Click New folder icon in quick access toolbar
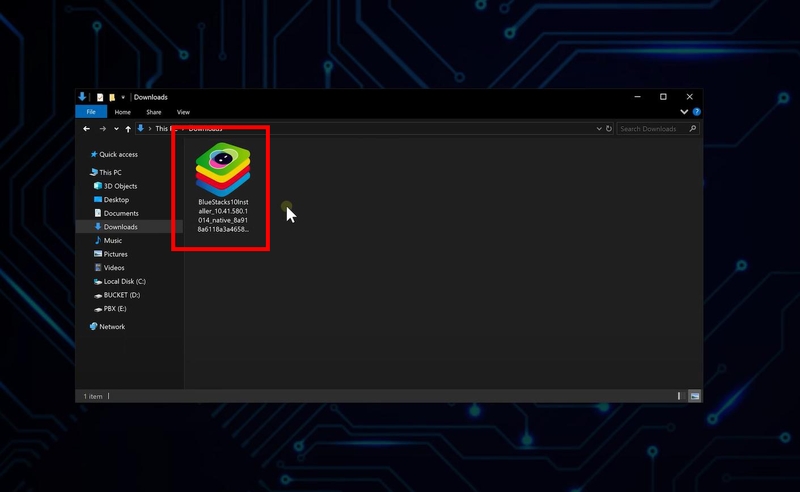This screenshot has height=492, width=800. [x=112, y=97]
